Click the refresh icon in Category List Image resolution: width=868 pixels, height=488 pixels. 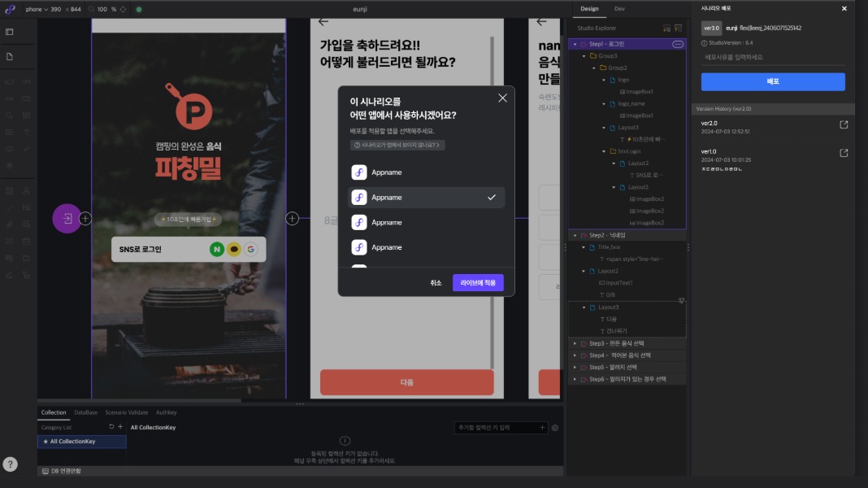click(x=111, y=427)
